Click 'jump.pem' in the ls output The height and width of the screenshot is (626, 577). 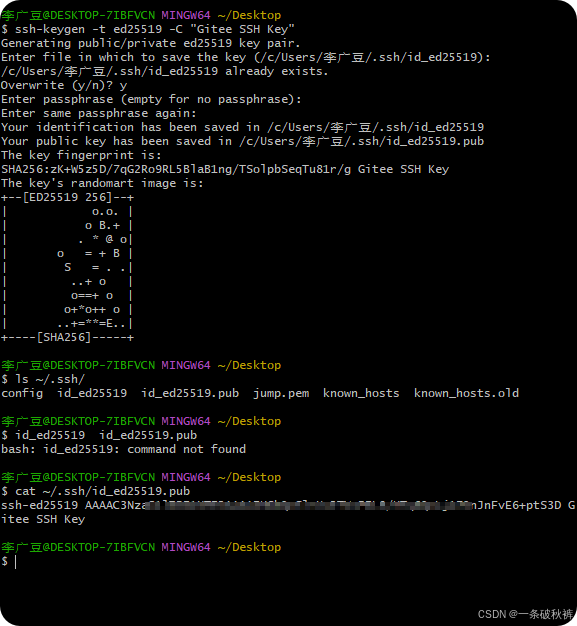281,393
